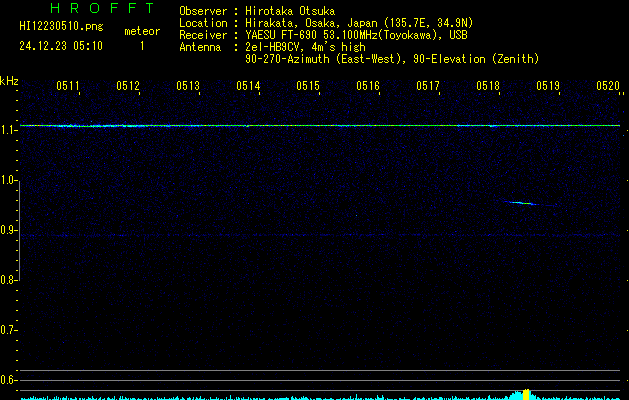
Task: Select the file name HI12230510.png
Action: (x=61, y=26)
